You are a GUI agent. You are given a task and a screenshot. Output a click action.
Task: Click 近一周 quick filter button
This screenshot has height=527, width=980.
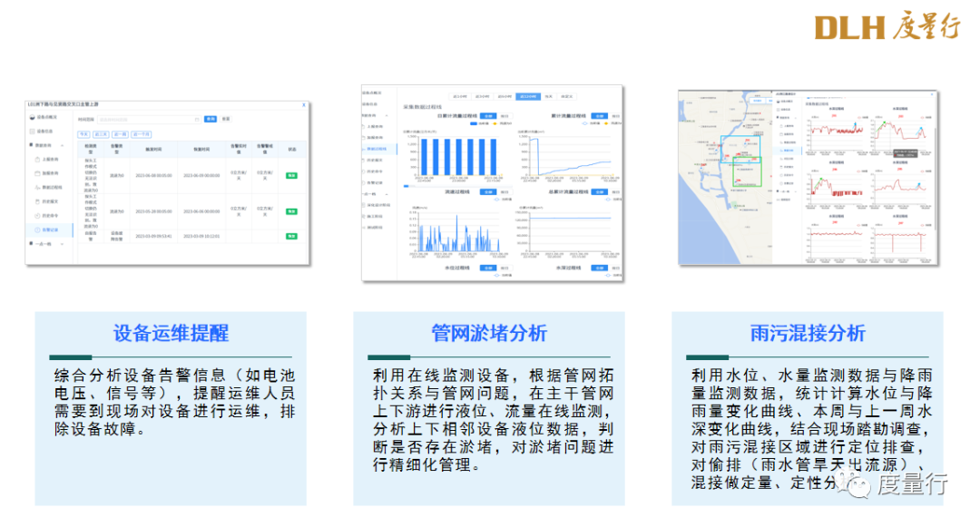click(120, 134)
